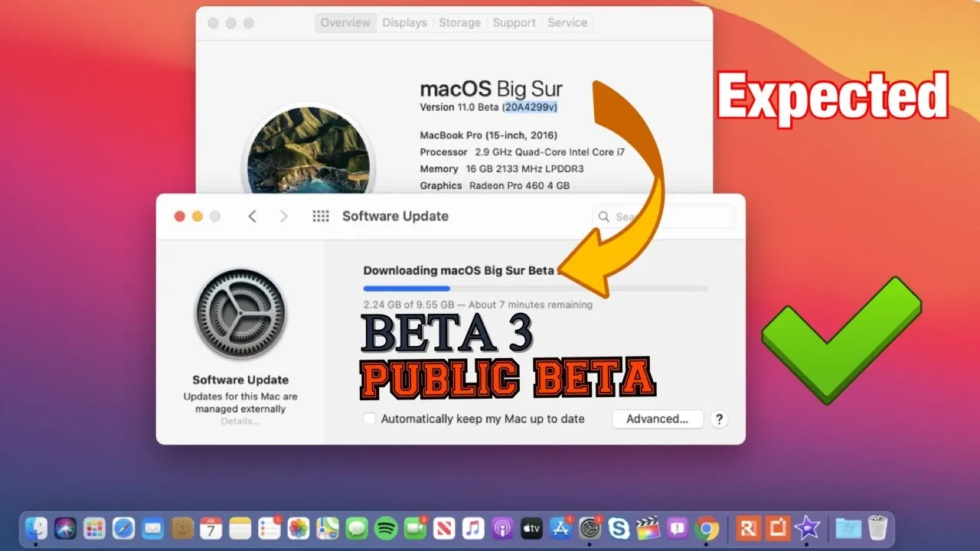Launch Google Chrome from dock

click(707, 528)
